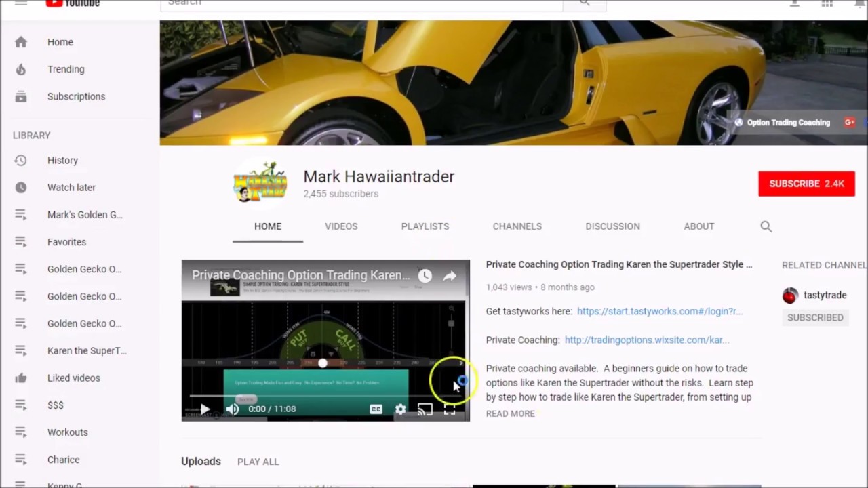Open the video settings gear
The image size is (868, 488).
tap(401, 409)
